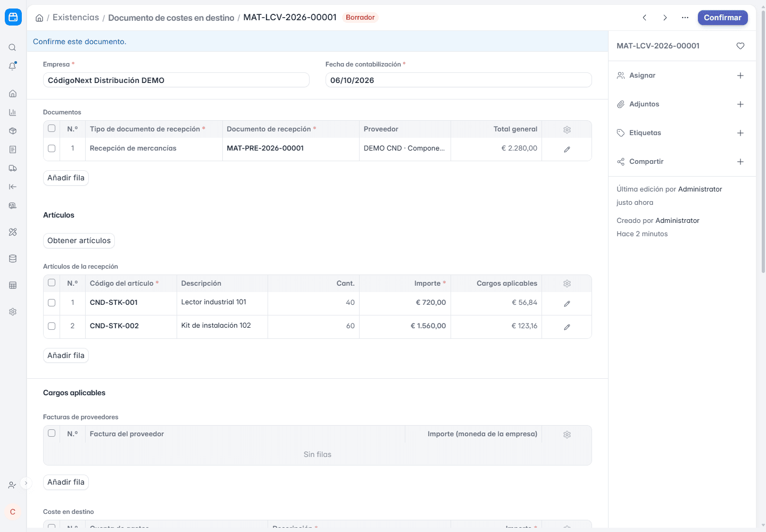Click the heart icon to like document
Screen dimensions: 766x532
click(740, 46)
